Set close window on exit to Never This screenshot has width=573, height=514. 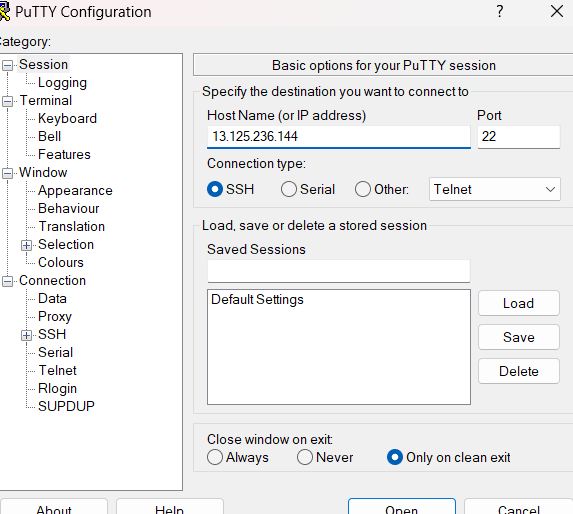(305, 457)
